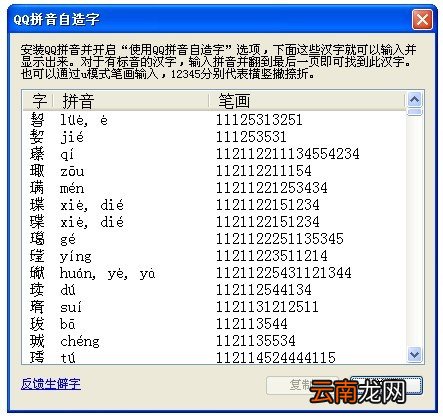Click stroke code 112113544
Viewport: 443px width, 420px height.
pyautogui.click(x=252, y=324)
